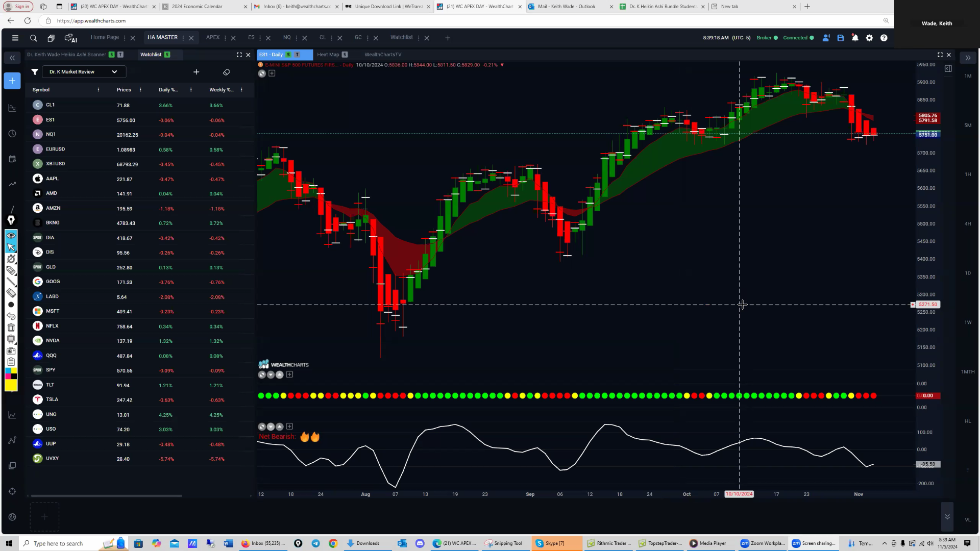The width and height of the screenshot is (980, 551).
Task: Open the symbol search magnifier
Action: click(x=33, y=38)
